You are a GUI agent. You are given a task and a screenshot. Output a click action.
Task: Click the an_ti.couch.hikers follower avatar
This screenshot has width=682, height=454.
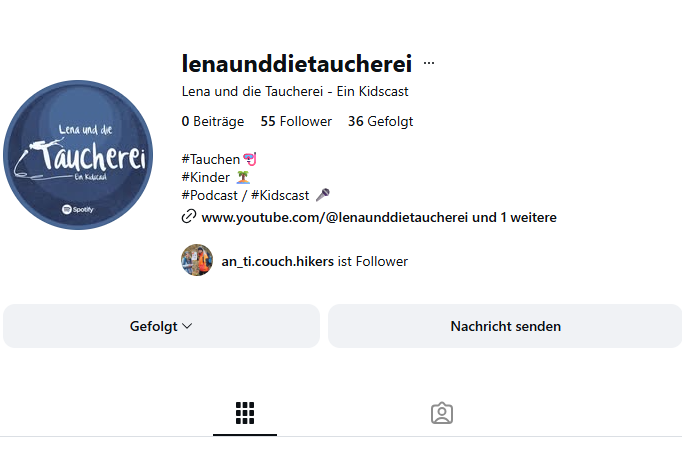pyautogui.click(x=197, y=260)
